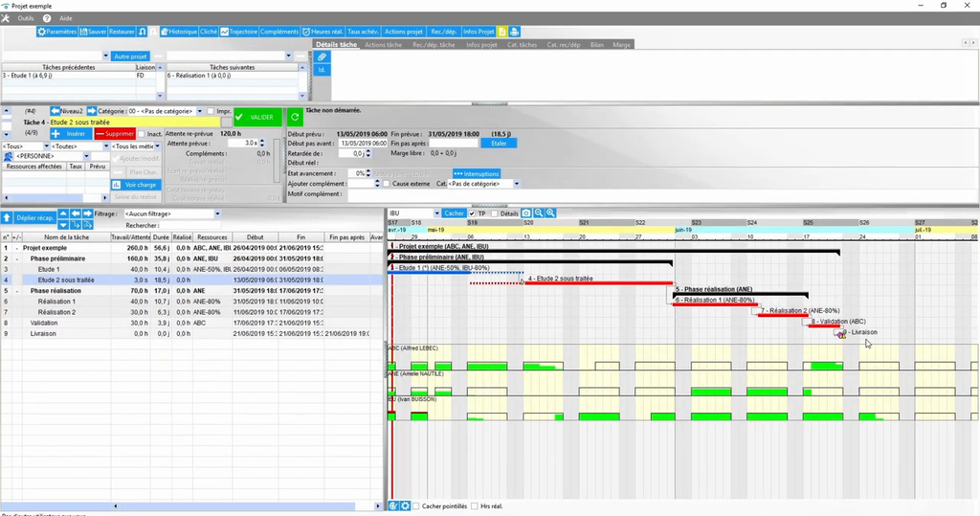Enable the Hrs réal. checkbox
This screenshot has height=516, width=980.
(475, 506)
